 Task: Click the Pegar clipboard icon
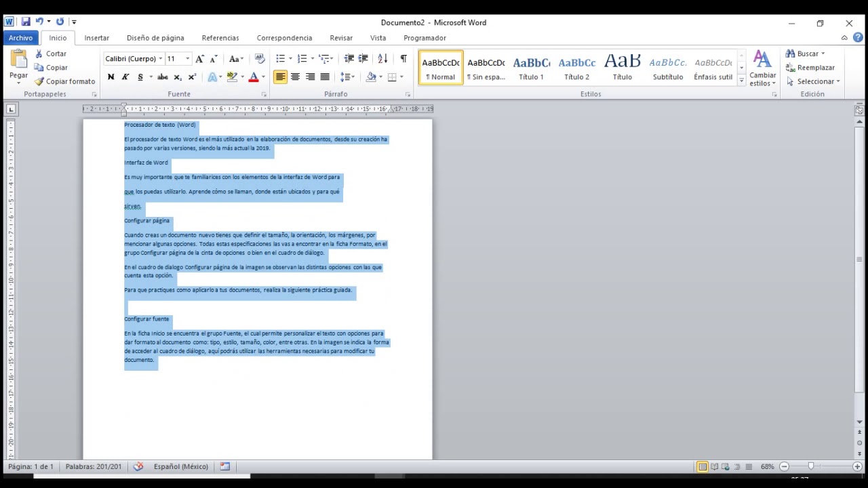(18, 60)
